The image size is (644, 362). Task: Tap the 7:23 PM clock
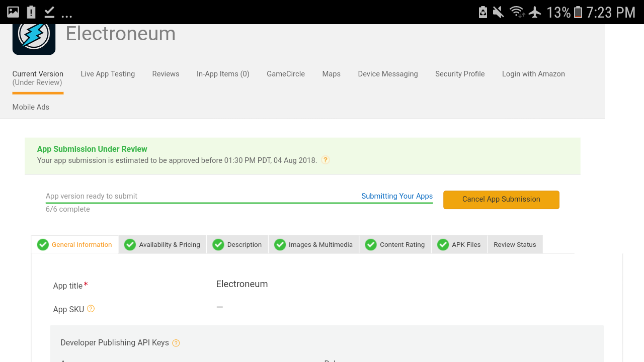[x=611, y=12]
